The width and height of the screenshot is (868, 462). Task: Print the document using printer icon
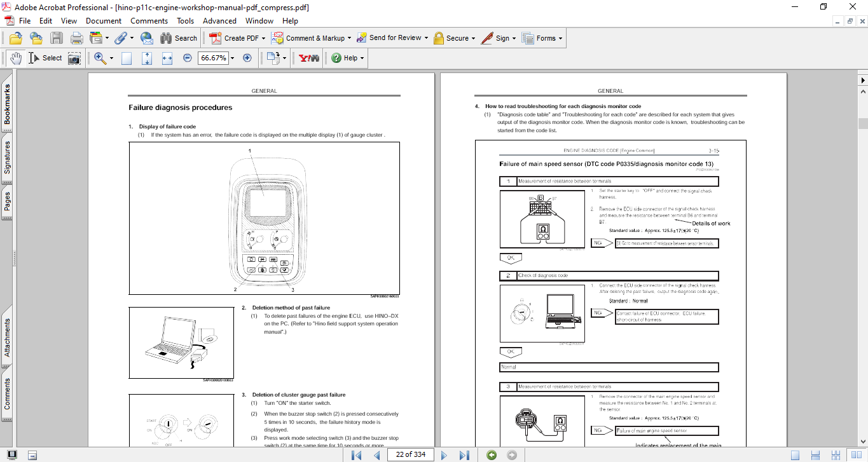(x=76, y=38)
